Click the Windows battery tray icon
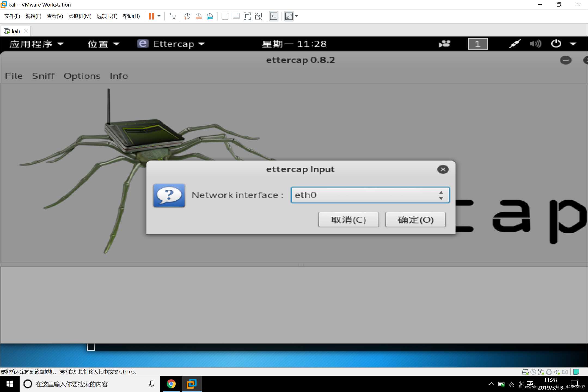This screenshot has height=392, width=588. click(501, 384)
